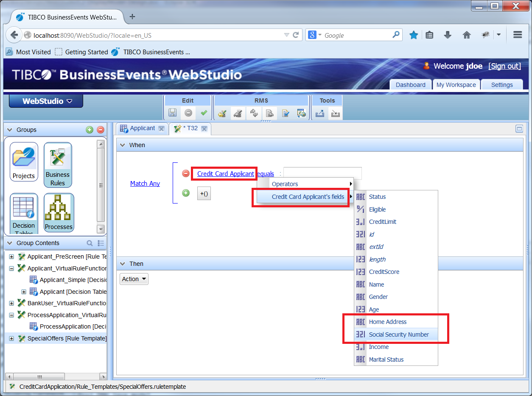Click the Save icon in Edit toolbar
Image resolution: width=532 pixels, height=396 pixels.
click(173, 113)
